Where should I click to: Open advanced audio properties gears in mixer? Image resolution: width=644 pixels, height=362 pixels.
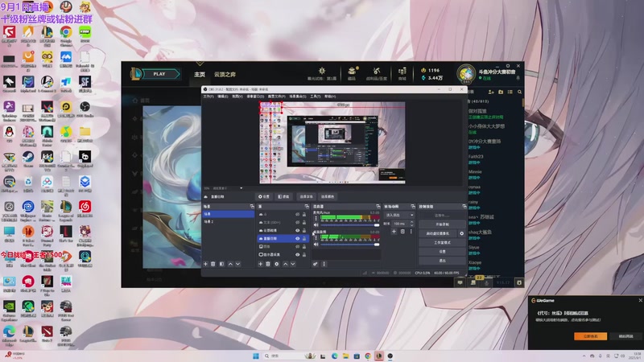tap(316, 264)
